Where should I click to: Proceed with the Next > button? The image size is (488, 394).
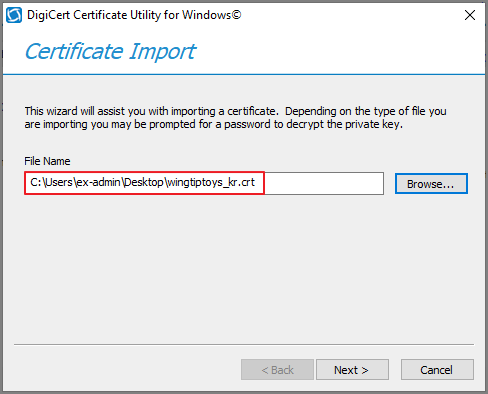pos(352,369)
